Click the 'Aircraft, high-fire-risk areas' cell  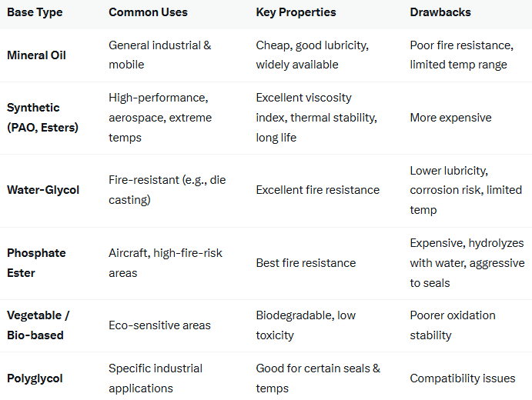click(x=166, y=263)
